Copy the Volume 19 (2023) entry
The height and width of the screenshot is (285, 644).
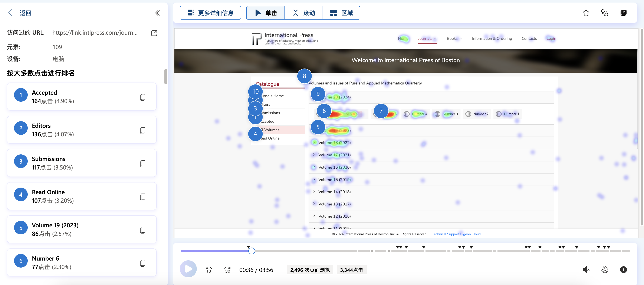click(x=143, y=230)
